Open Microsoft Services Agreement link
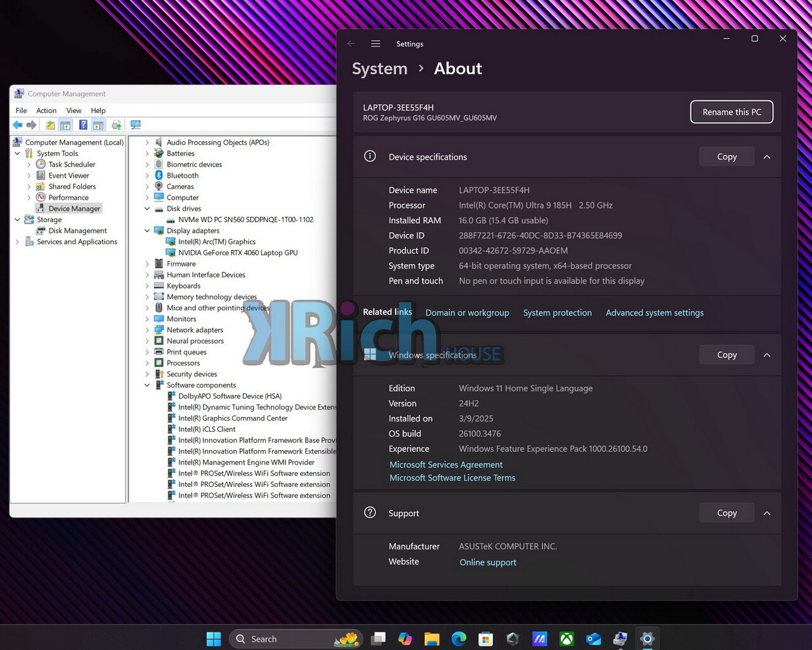The width and height of the screenshot is (812, 650). (446, 465)
